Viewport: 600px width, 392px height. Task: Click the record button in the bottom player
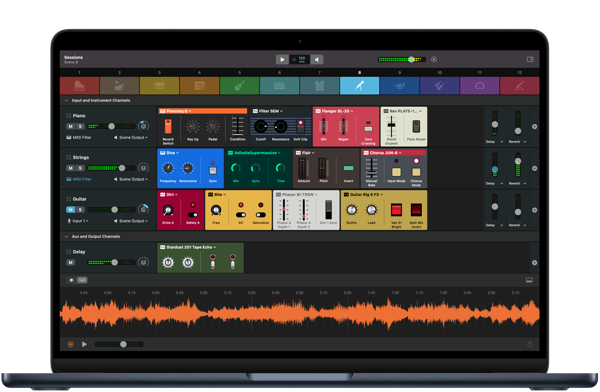(71, 344)
